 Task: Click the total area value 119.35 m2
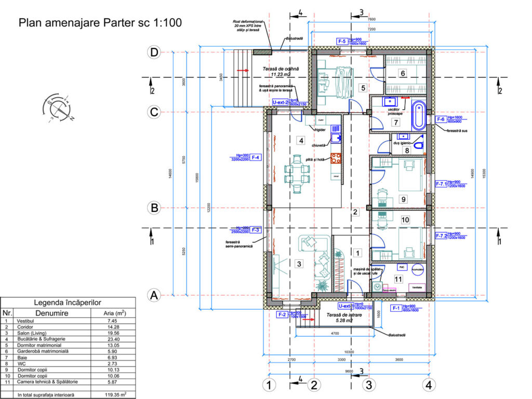(x=115, y=395)
